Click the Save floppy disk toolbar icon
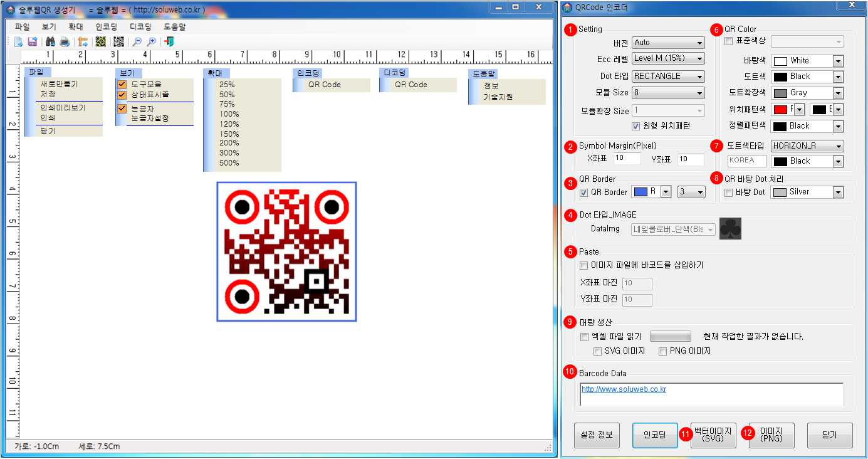 click(x=32, y=42)
